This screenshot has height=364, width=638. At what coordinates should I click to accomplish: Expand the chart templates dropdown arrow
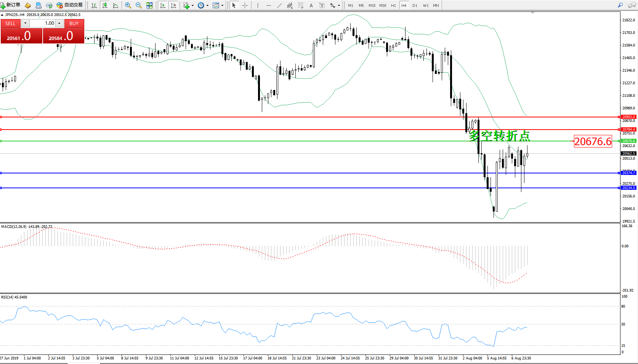pyautogui.click(x=222, y=5)
